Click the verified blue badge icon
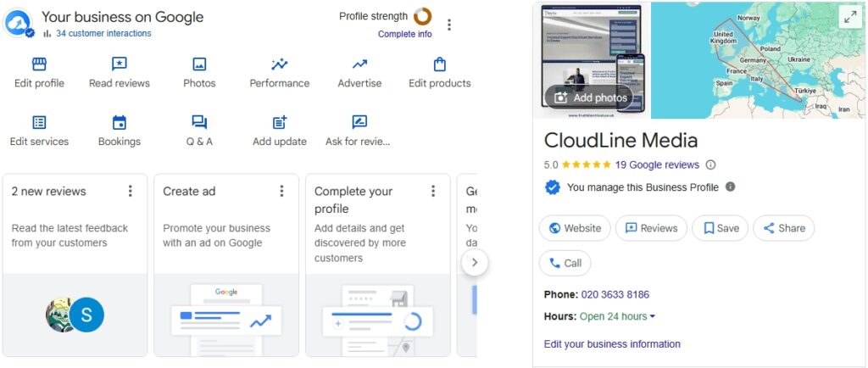The height and width of the screenshot is (368, 868). [552, 187]
